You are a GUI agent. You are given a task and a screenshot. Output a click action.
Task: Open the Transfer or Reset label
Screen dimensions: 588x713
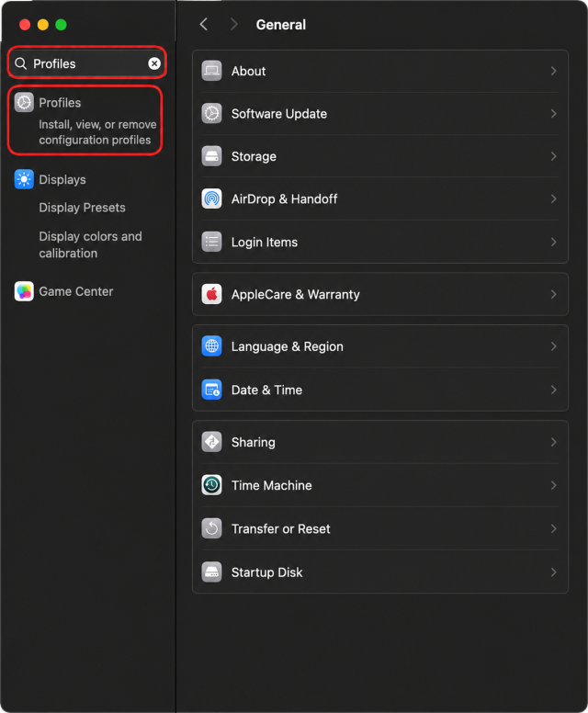(280, 529)
